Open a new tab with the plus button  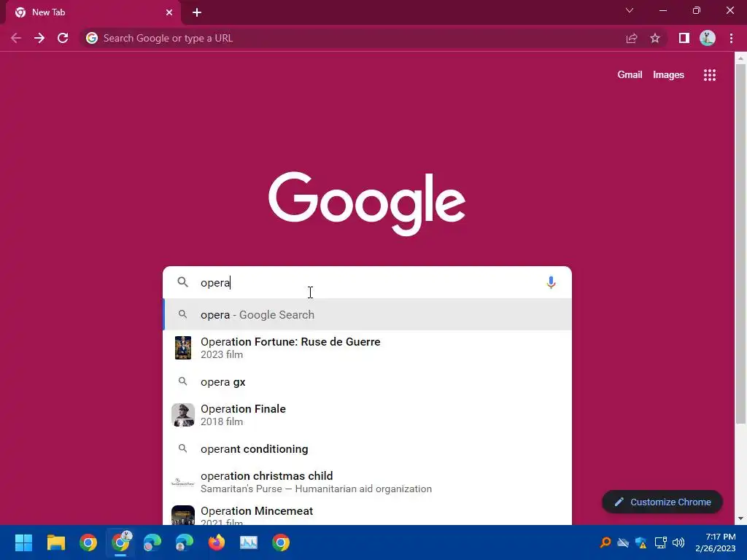[197, 12]
